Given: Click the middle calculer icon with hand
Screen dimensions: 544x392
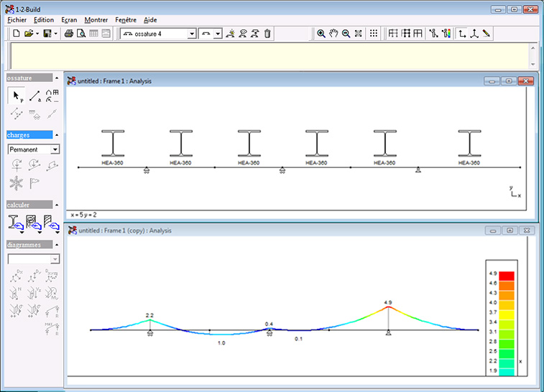Looking at the screenshot, I should tap(34, 223).
